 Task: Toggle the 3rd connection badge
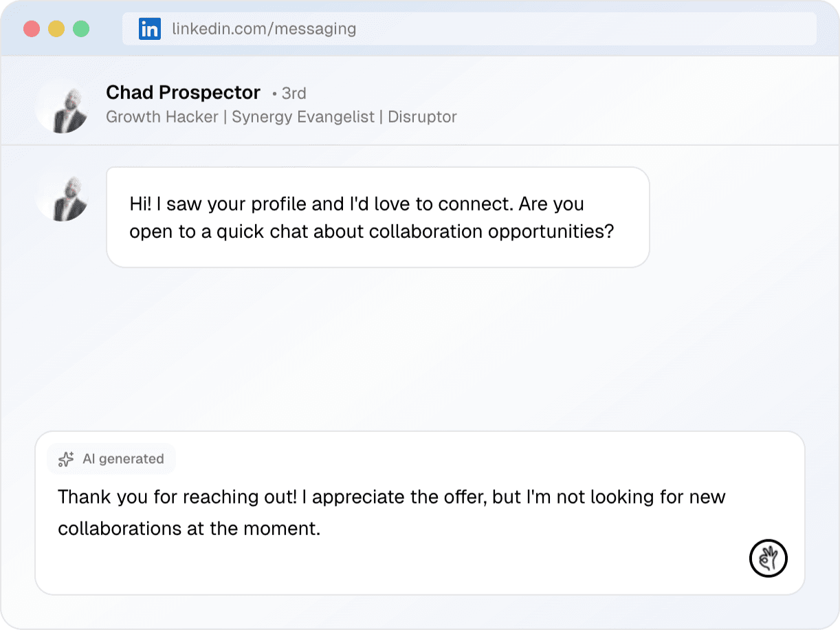pyautogui.click(x=291, y=93)
